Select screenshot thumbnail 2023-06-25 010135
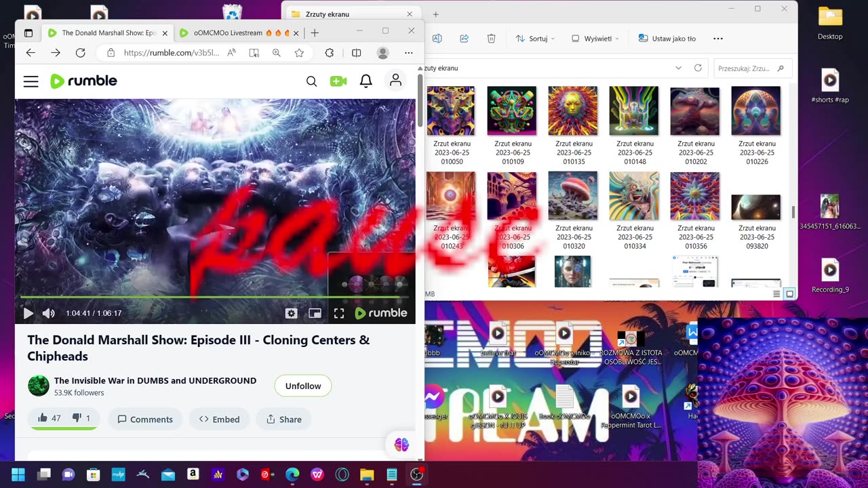The height and width of the screenshot is (488, 868). click(574, 110)
